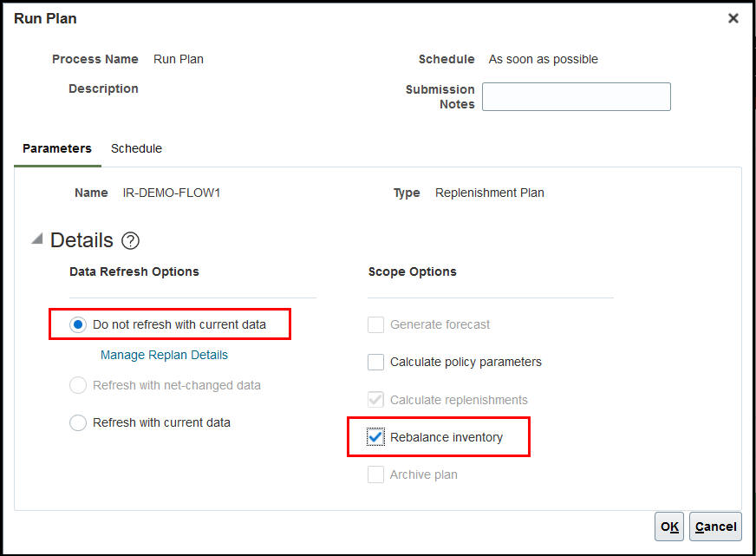Select Refresh with net-changed data option
The image size is (756, 556).
[78, 385]
